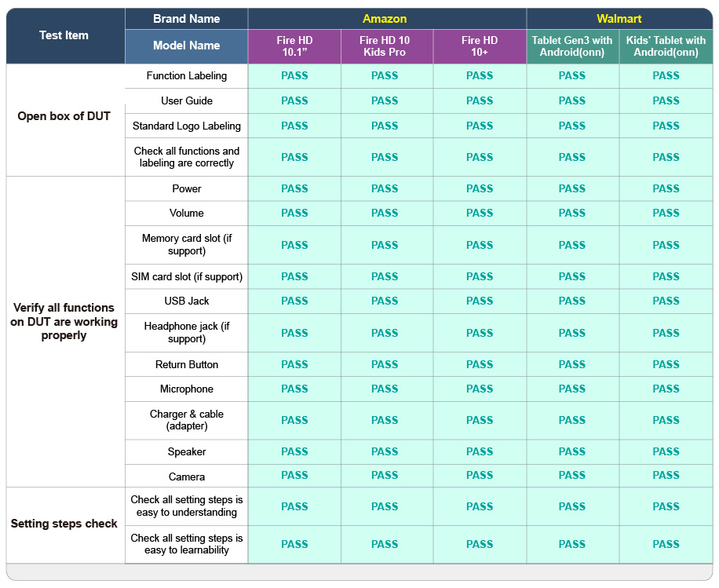This screenshot has width=719, height=588.
Task: Select PASS for Standard Logo Labeling under Fire HD 10+
Action: 480,126
